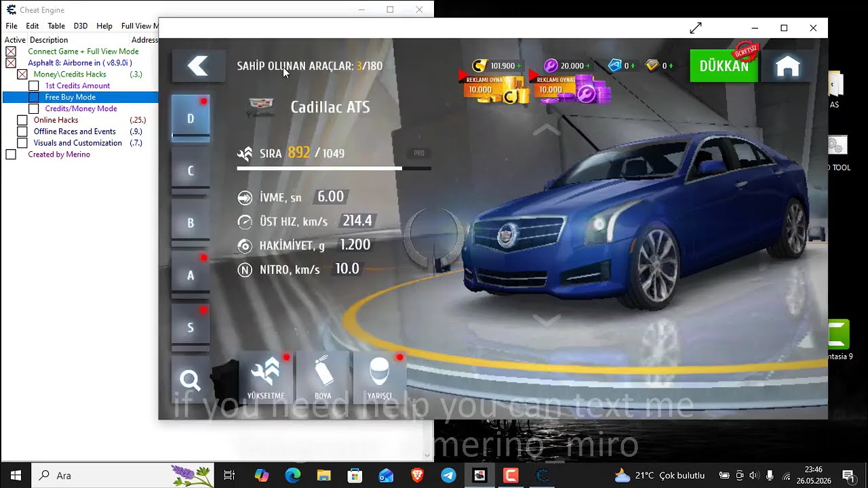Image resolution: width=868 pixels, height=488 pixels.
Task: Open the File menu in Cheat Engine
Action: coord(12,26)
